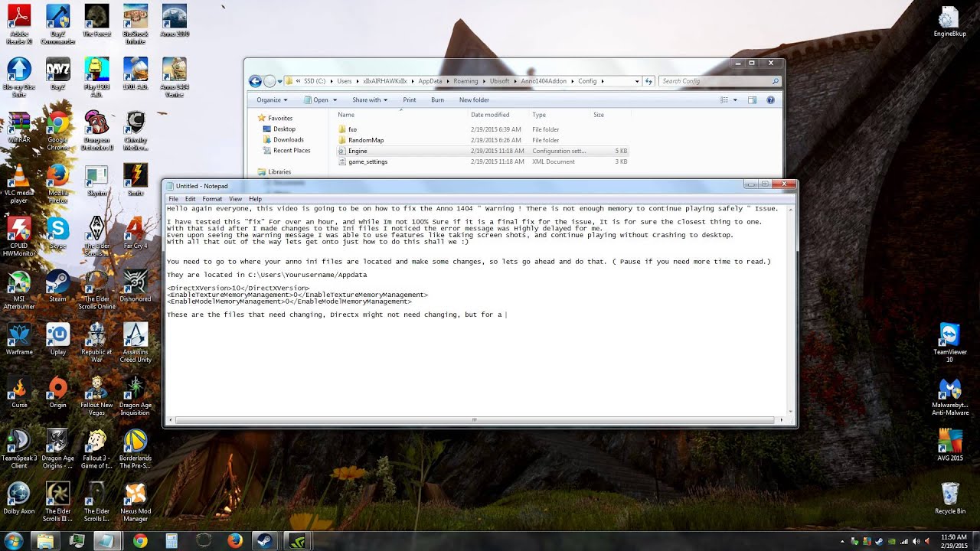This screenshot has height=551, width=980.
Task: Click the New folder button
Action: (x=474, y=99)
